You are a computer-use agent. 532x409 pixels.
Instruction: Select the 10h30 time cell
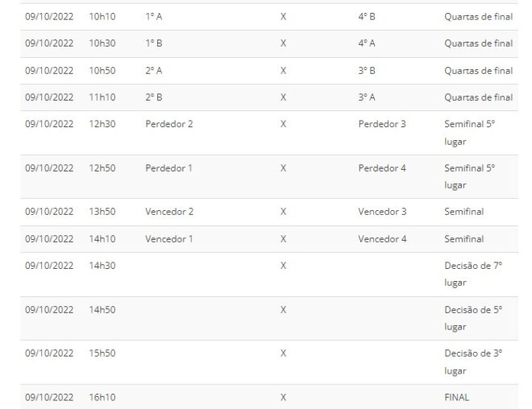(x=102, y=43)
